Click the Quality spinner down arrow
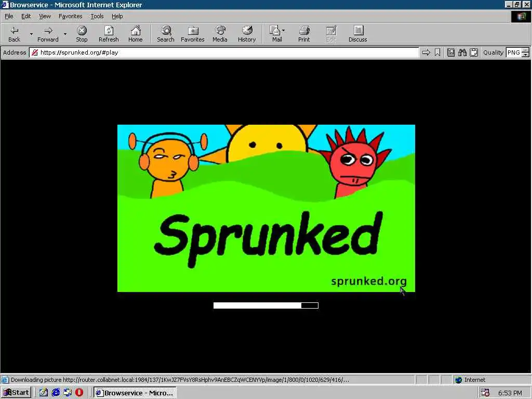This screenshot has width=532, height=399. 525,55
